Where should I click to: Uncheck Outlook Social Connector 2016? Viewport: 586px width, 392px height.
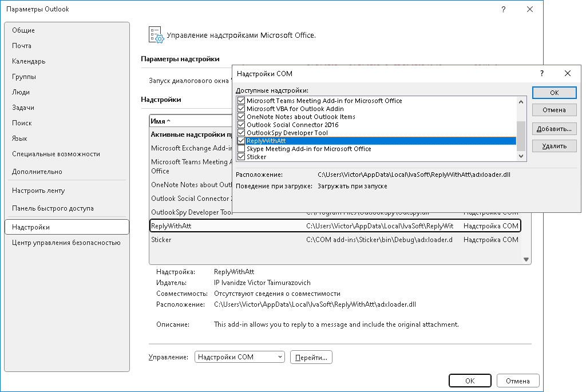point(241,125)
